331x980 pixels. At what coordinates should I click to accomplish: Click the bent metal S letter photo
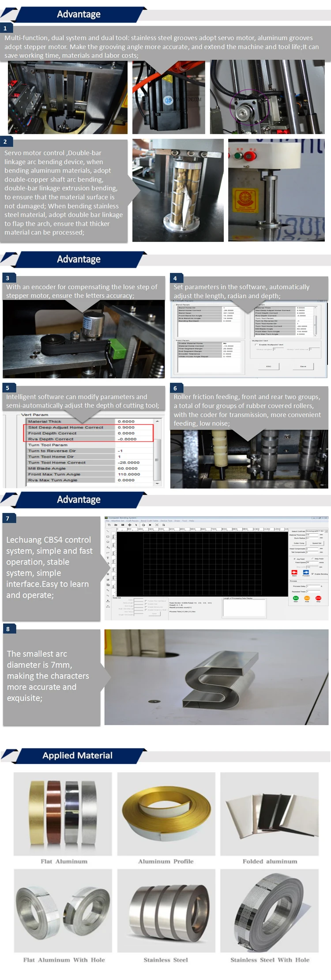tap(216, 677)
